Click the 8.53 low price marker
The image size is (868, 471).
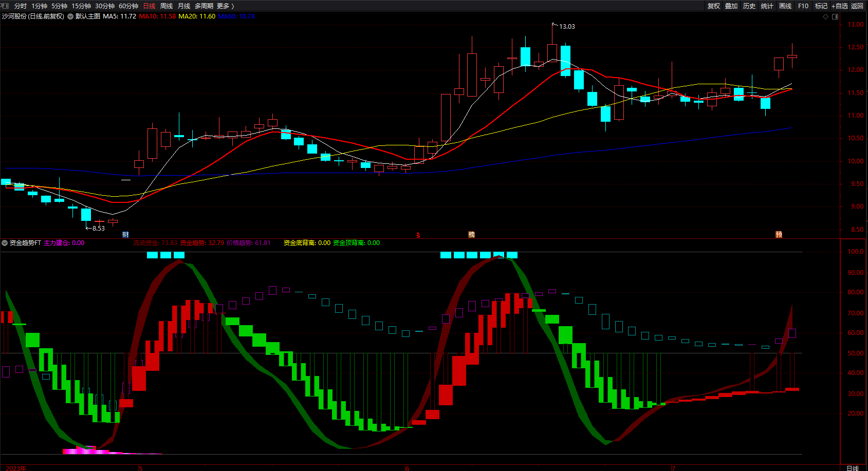click(98, 229)
